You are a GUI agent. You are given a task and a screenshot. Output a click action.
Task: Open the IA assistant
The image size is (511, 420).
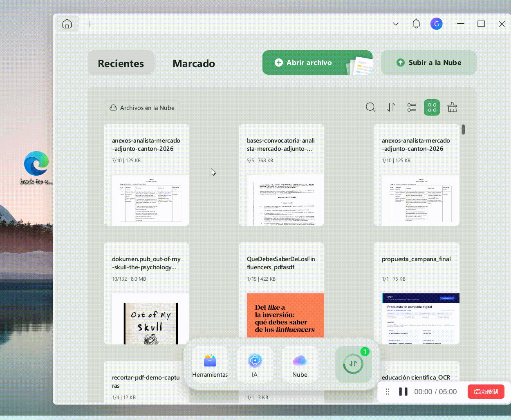pos(255,364)
